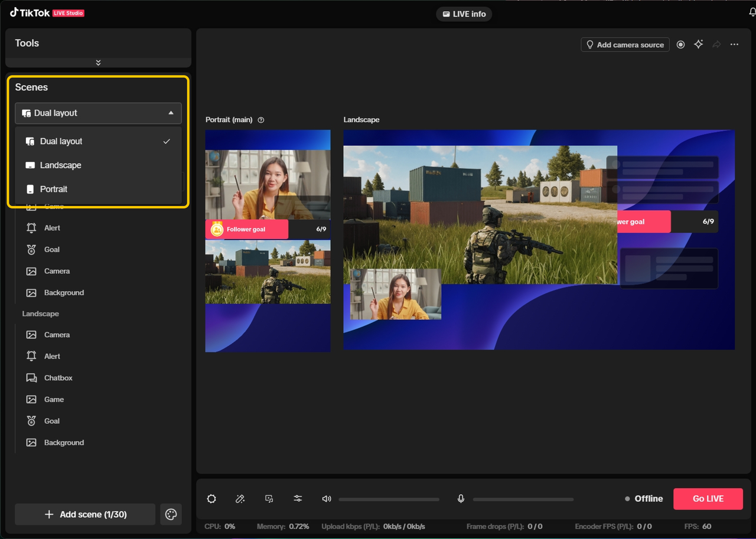Click the Portrait (main) help icon

point(261,120)
